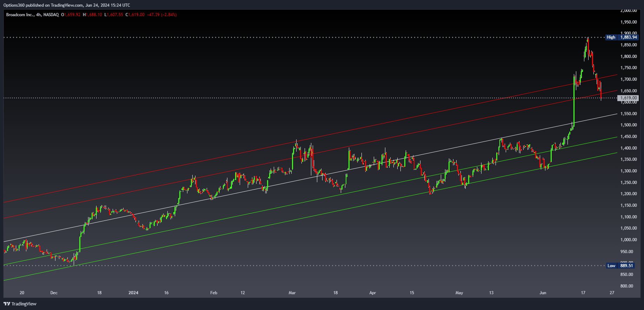
Task: Click the 950.00 price axis label
Action: (627, 252)
